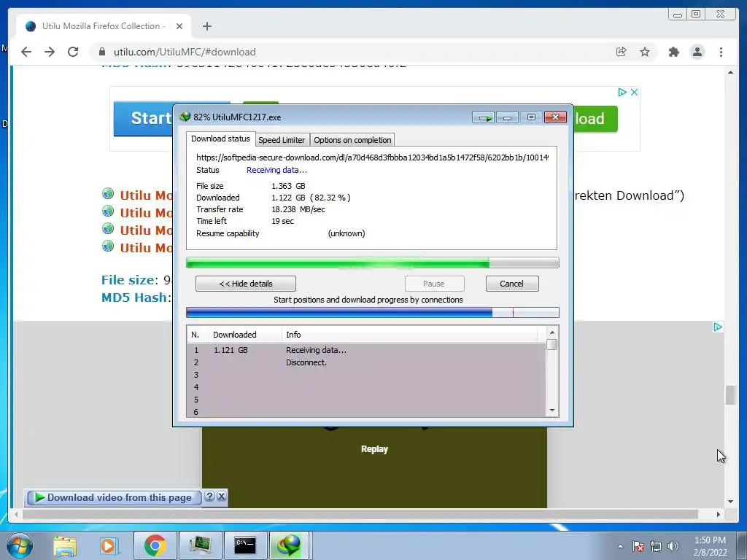
Task: Open the Options on completion tab
Action: tap(352, 140)
